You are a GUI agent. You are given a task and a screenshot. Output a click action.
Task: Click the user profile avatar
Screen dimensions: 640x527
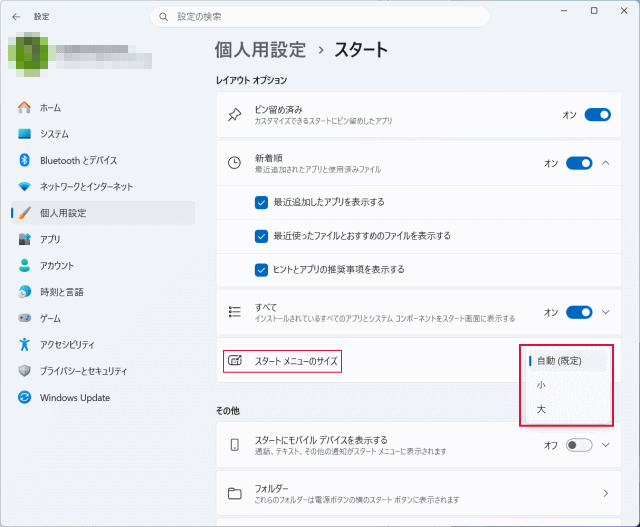28,54
